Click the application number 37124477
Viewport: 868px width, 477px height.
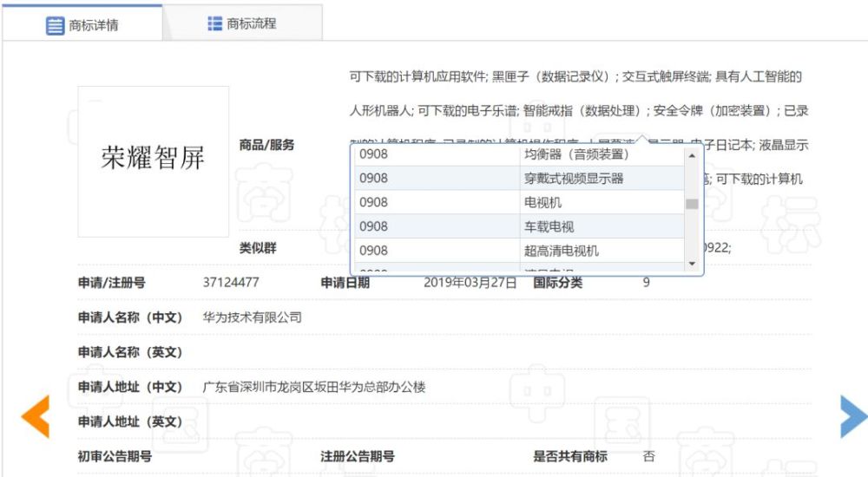(231, 282)
